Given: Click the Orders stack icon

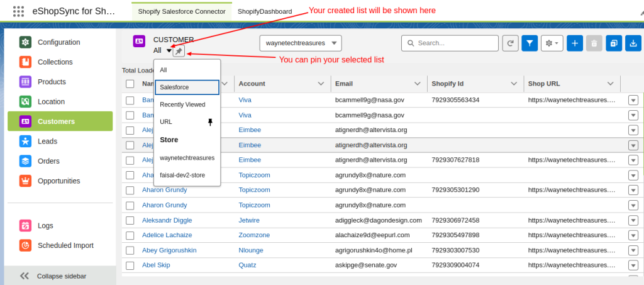Looking at the screenshot, I should pyautogui.click(x=25, y=161).
